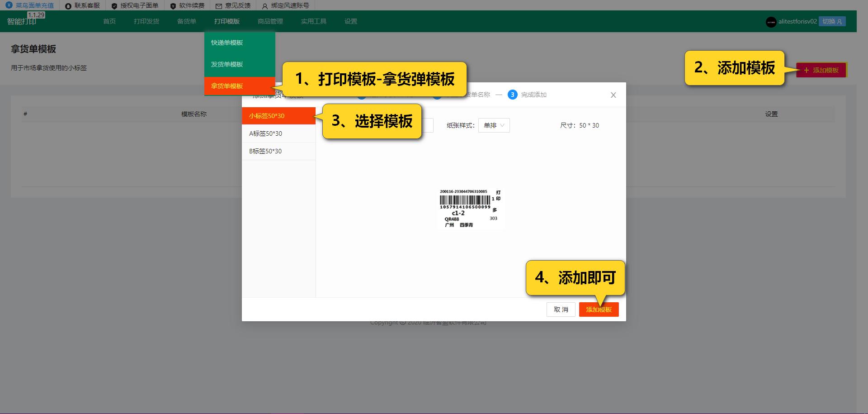
Task: Expand the 打印模板 navigation menu
Action: coord(227,21)
